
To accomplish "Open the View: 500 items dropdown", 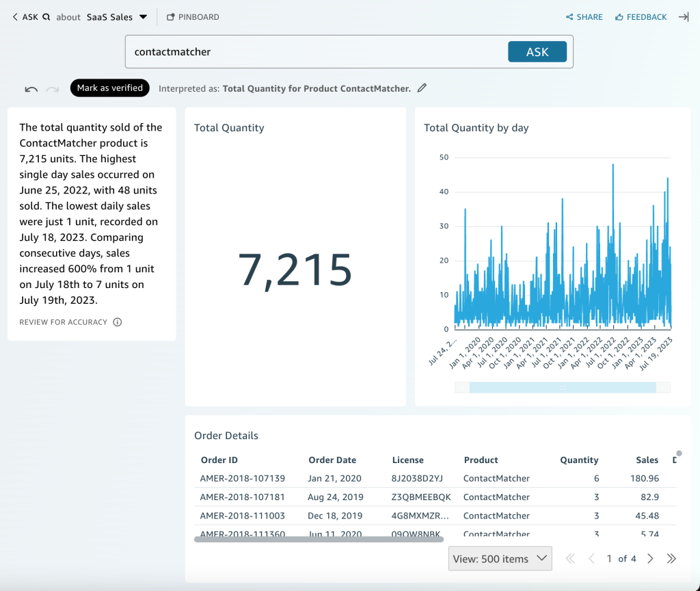I will (x=500, y=559).
